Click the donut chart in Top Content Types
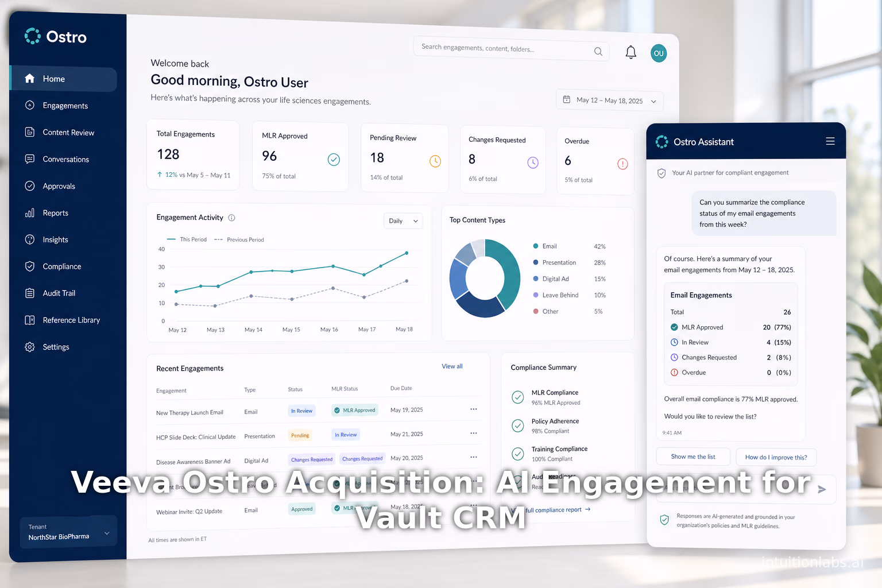The height and width of the screenshot is (588, 882). click(x=485, y=278)
